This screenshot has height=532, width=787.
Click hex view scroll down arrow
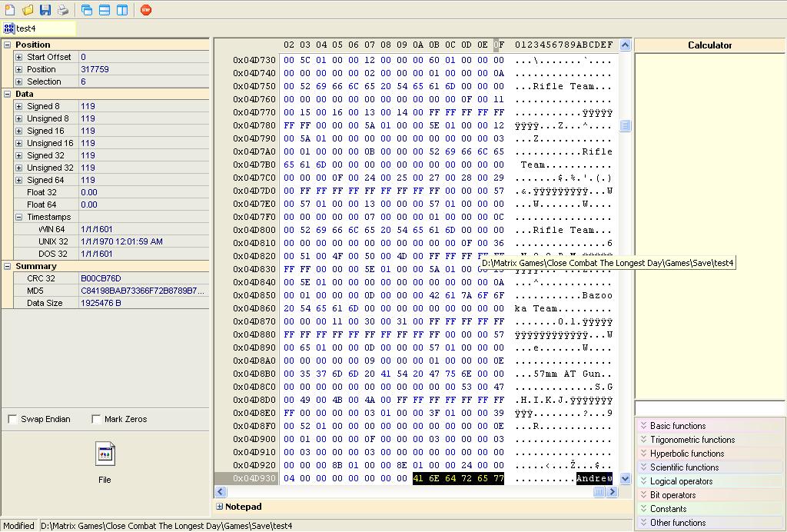point(625,479)
